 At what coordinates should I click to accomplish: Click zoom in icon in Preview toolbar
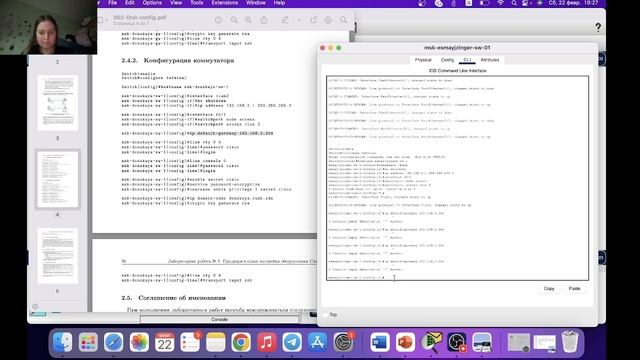(x=248, y=20)
